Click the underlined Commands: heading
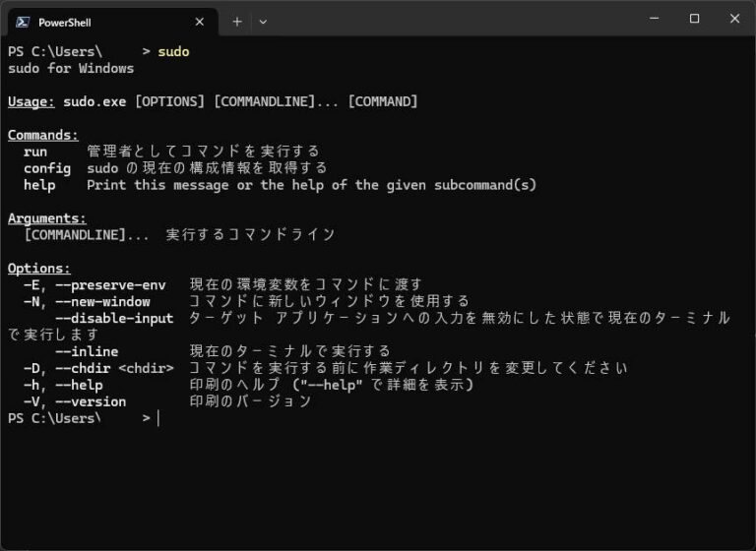The image size is (756, 551). tap(42, 135)
